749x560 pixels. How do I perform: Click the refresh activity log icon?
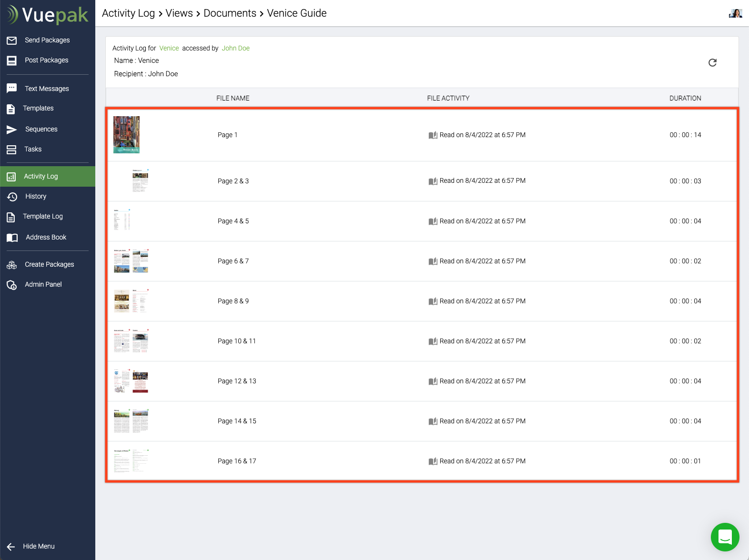click(712, 63)
